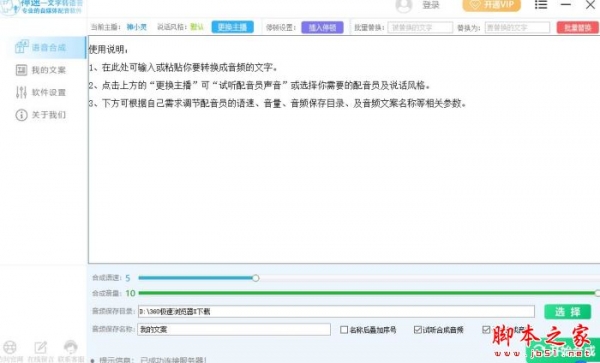600x363 pixels.
Task: Click the 音频保存目录 path field
Action: pos(336,311)
